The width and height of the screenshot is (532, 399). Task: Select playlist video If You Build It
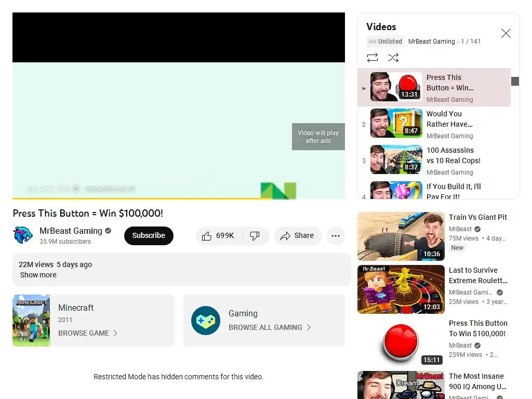coord(434,190)
